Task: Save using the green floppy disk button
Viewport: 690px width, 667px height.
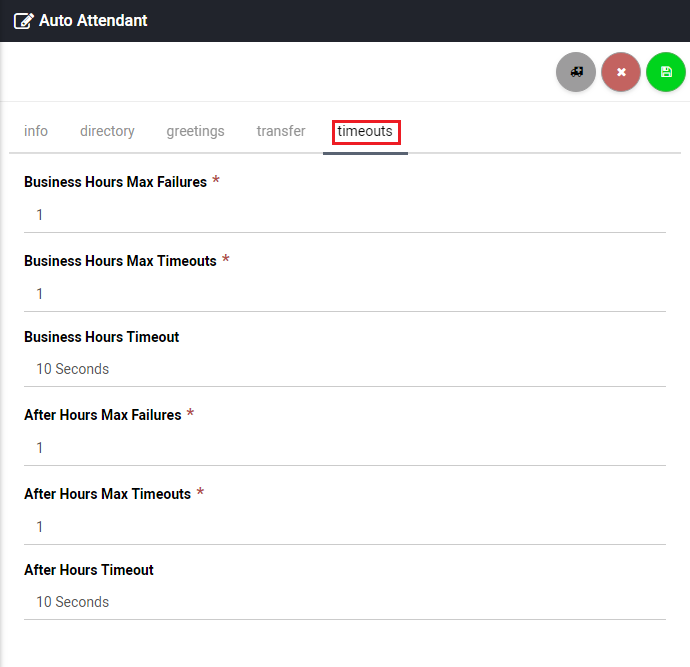Action: pos(666,72)
